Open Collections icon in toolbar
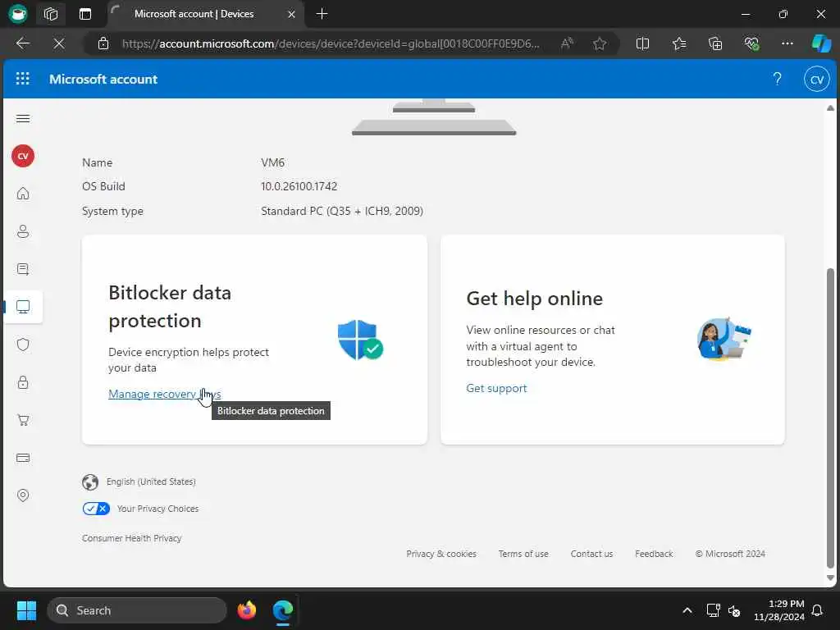This screenshot has width=840, height=630. tap(715, 43)
